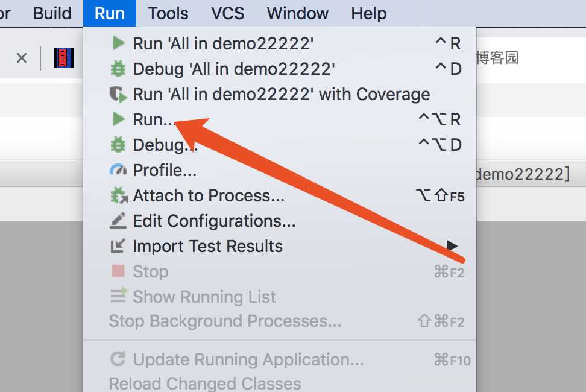Click the green Run 'All in demo22222' play icon
Screen dimensions: 586x392
(119, 43)
